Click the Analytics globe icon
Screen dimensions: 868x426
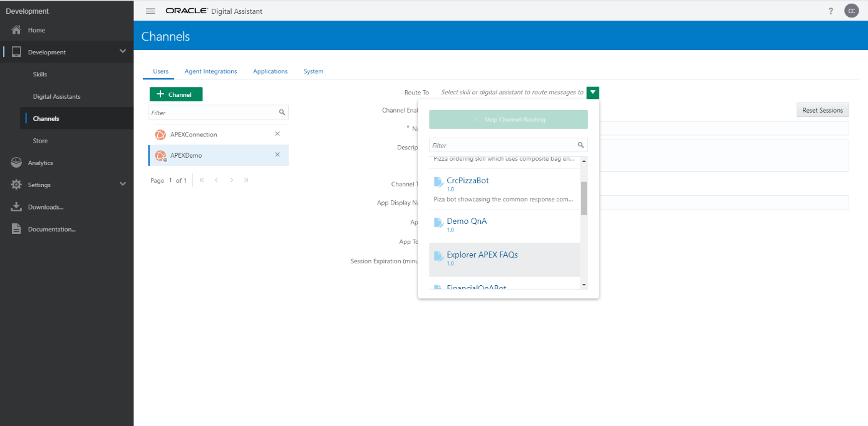(16, 163)
